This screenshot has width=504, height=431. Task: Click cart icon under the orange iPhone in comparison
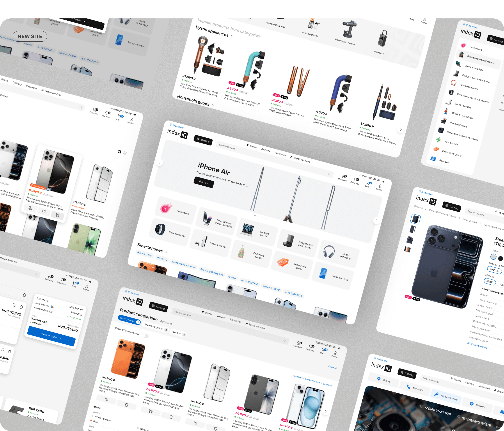106,399
